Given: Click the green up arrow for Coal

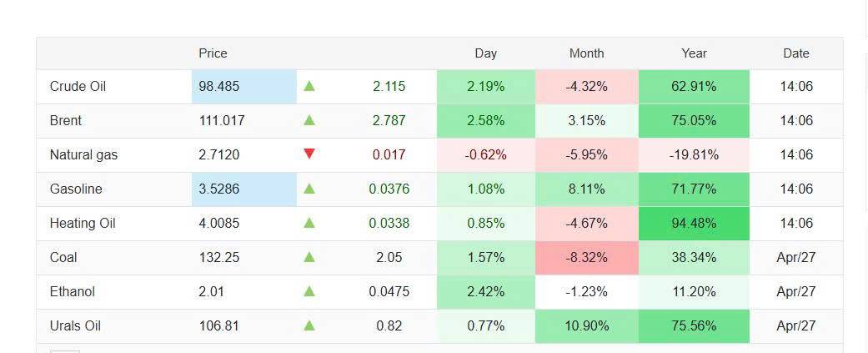Looking at the screenshot, I should [x=309, y=257].
